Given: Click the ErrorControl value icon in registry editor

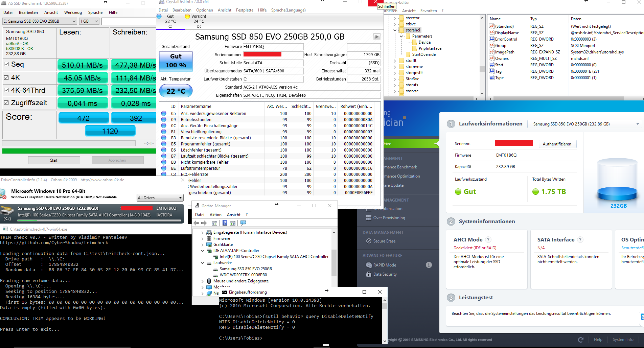Looking at the screenshot, I should tap(492, 39).
